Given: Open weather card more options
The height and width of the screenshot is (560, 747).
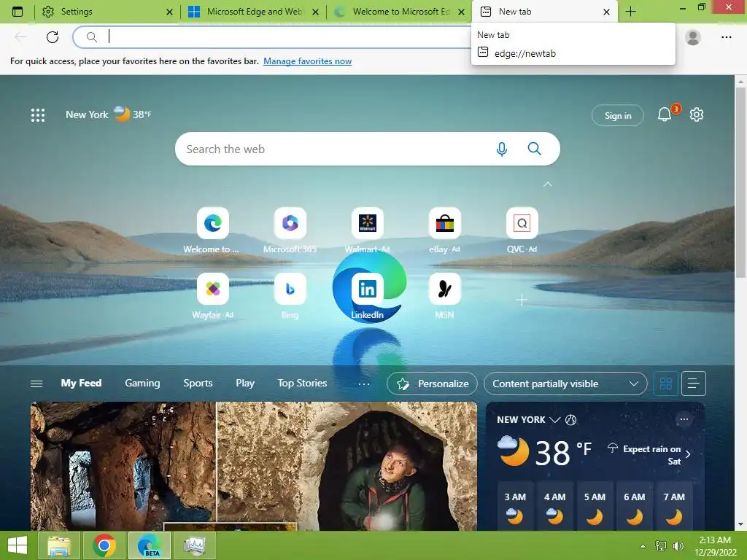Looking at the screenshot, I should pyautogui.click(x=684, y=419).
